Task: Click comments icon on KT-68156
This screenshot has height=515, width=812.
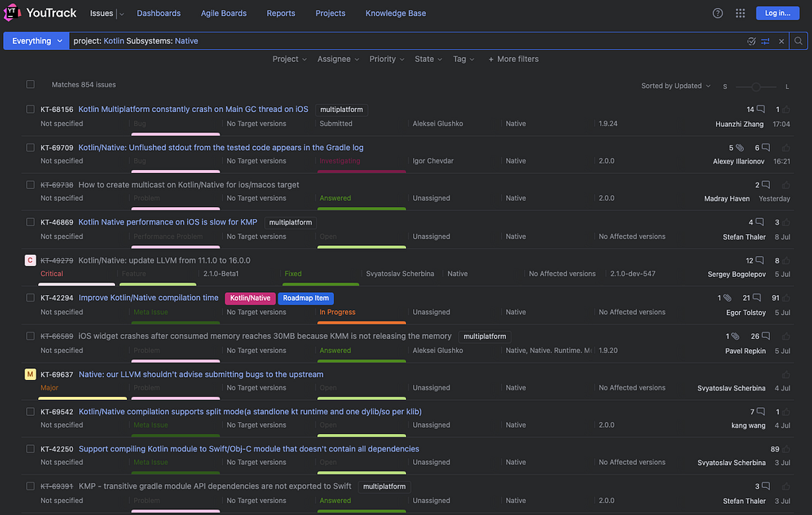Action: tap(760, 110)
